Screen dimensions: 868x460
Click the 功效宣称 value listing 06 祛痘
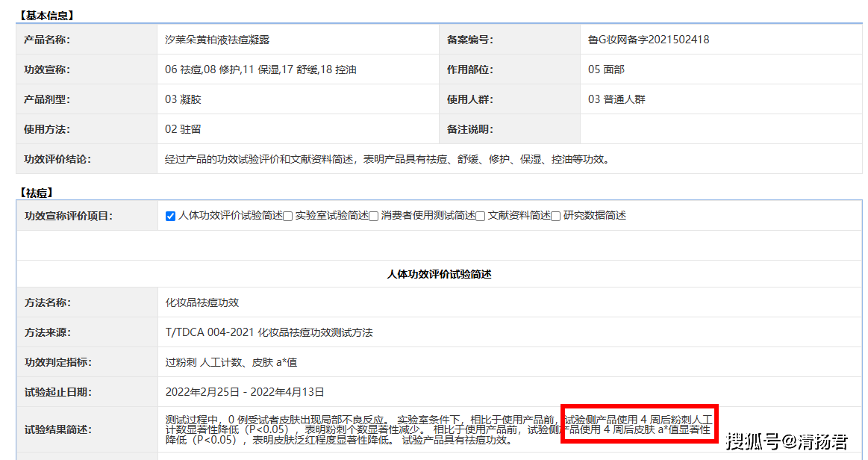[x=260, y=69]
